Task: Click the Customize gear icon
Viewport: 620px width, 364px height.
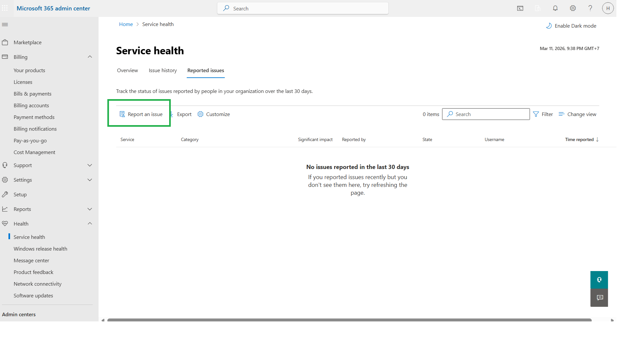Action: pyautogui.click(x=200, y=114)
